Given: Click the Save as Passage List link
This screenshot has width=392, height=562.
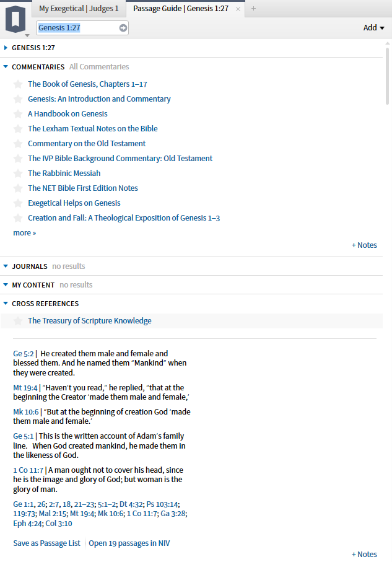Looking at the screenshot, I should click(x=46, y=542).
